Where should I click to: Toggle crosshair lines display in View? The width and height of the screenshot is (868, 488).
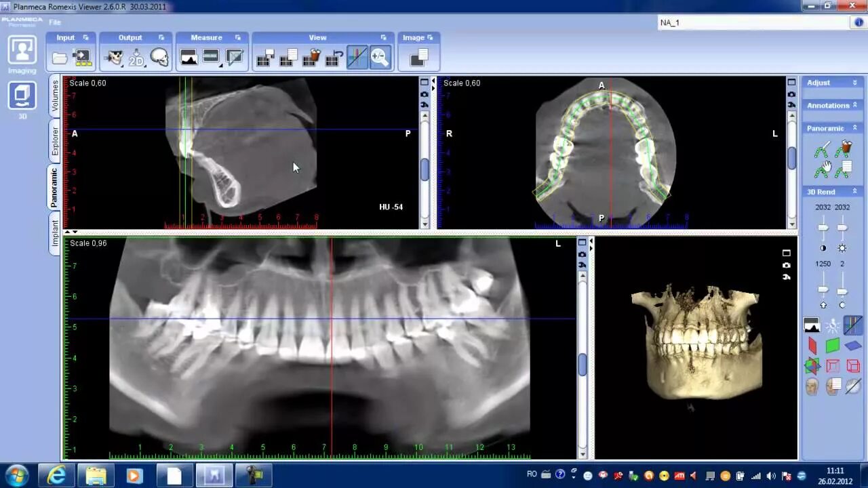(x=357, y=58)
